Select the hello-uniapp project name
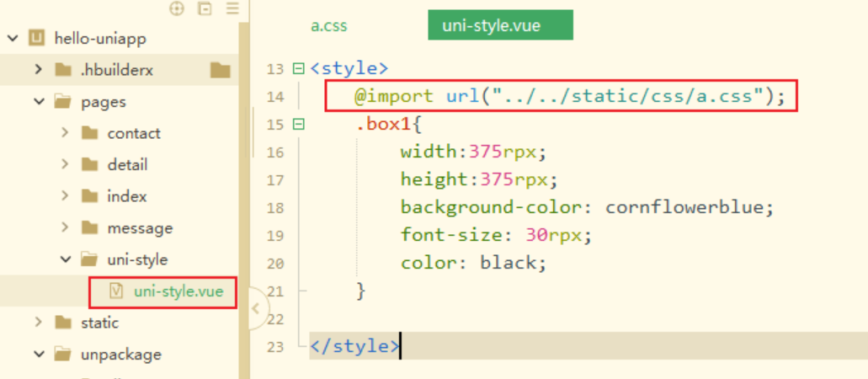The width and height of the screenshot is (868, 379). (x=100, y=38)
